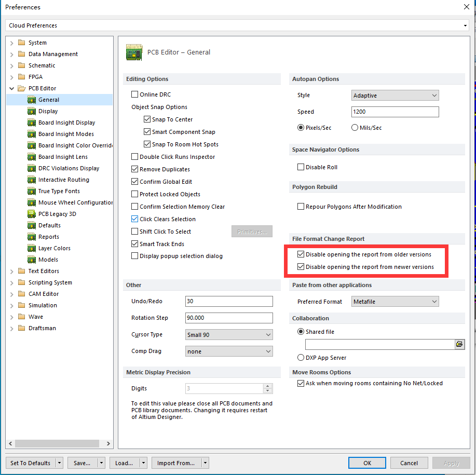Open the CAM Editor category
The image size is (476, 475).
44,294
